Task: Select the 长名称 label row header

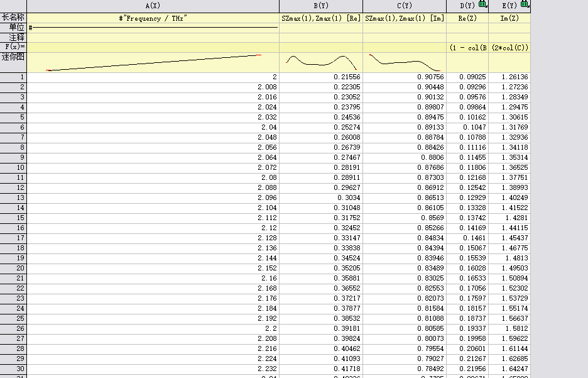Action: pyautogui.click(x=13, y=18)
